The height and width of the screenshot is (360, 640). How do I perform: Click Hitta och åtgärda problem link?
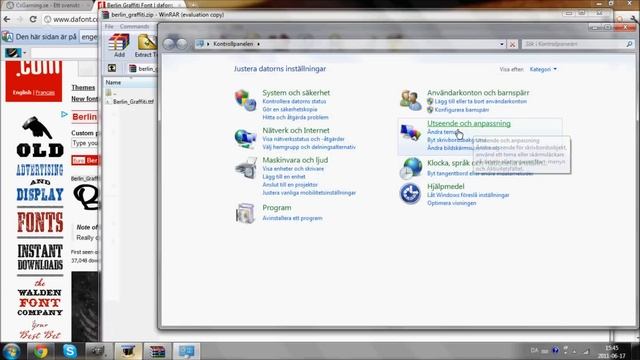coord(295,117)
